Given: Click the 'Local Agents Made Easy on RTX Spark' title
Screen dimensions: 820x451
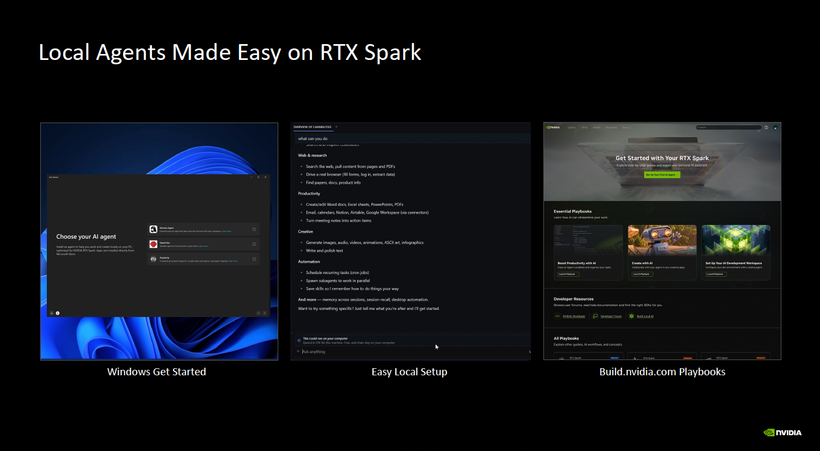Looking at the screenshot, I should [x=230, y=52].
